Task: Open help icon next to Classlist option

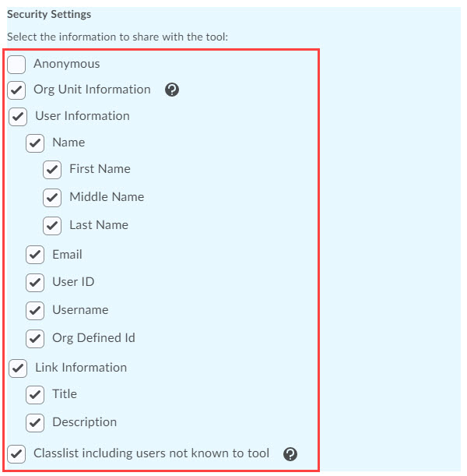Action: (x=290, y=454)
